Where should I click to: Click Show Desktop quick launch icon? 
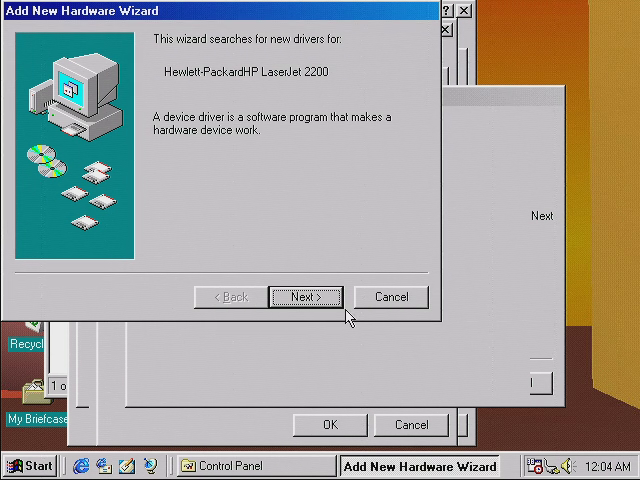click(x=127, y=466)
